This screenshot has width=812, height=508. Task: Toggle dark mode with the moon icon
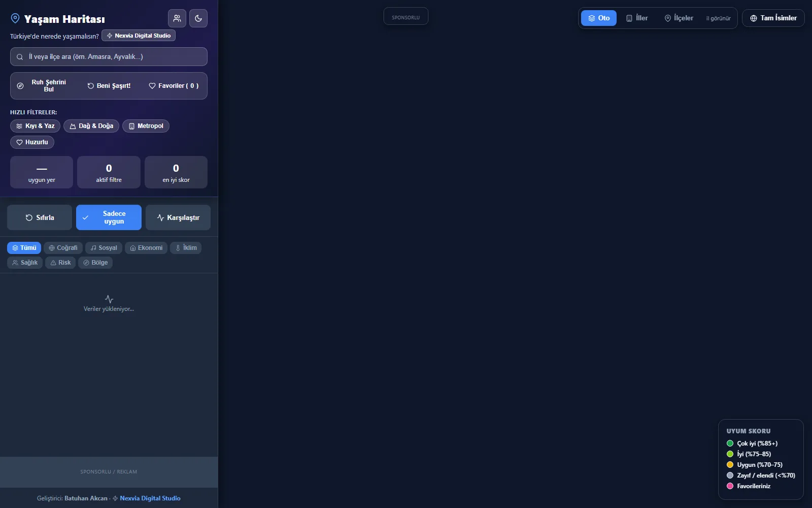198,18
